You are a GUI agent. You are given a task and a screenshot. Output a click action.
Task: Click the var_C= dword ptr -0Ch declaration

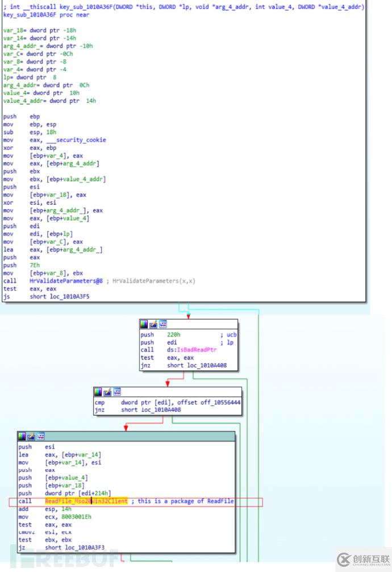point(38,54)
